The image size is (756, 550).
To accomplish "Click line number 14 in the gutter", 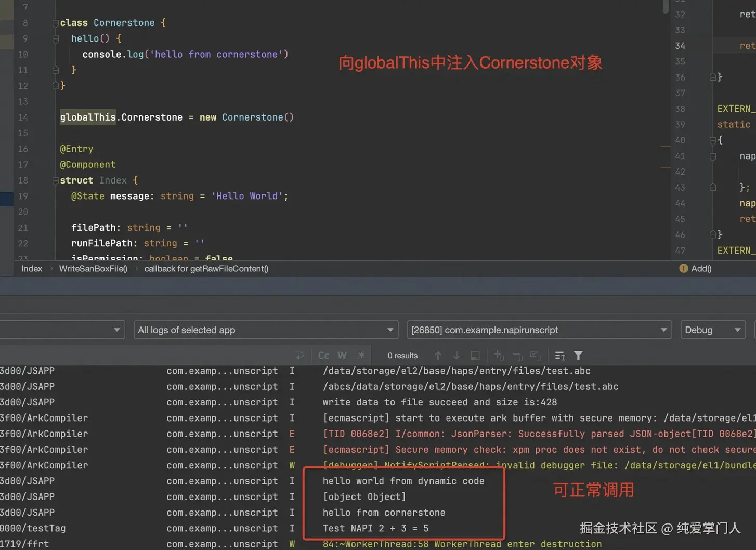I will [x=23, y=117].
